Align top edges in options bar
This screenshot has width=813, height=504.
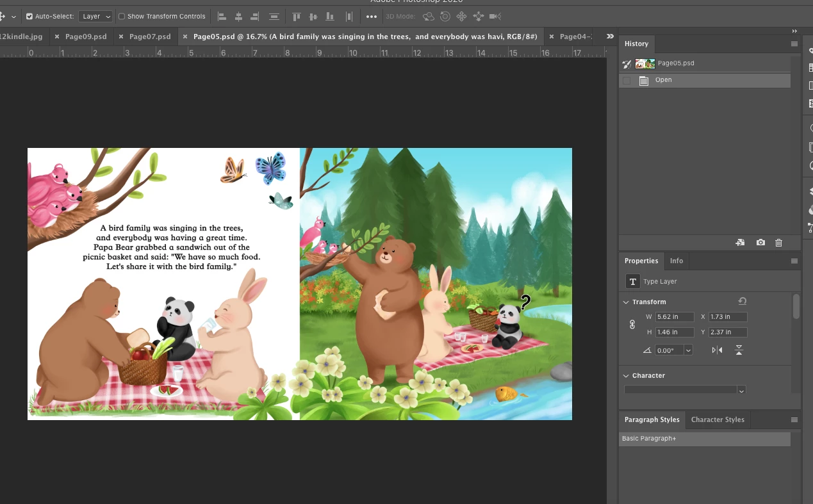click(297, 17)
